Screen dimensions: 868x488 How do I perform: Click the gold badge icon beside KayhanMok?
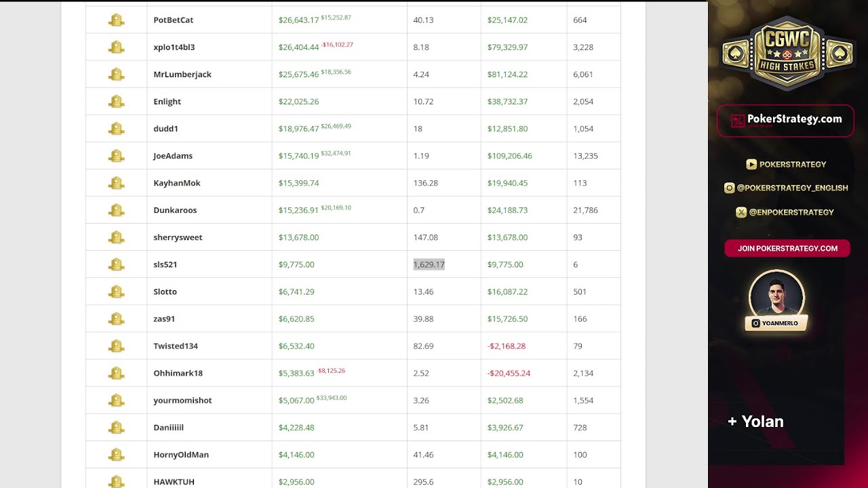click(117, 183)
